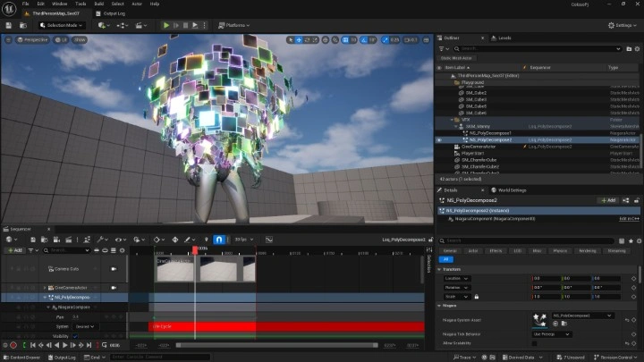Click the Add button in Details panel
Image resolution: width=644 pixels, height=362 pixels.
[608, 200]
